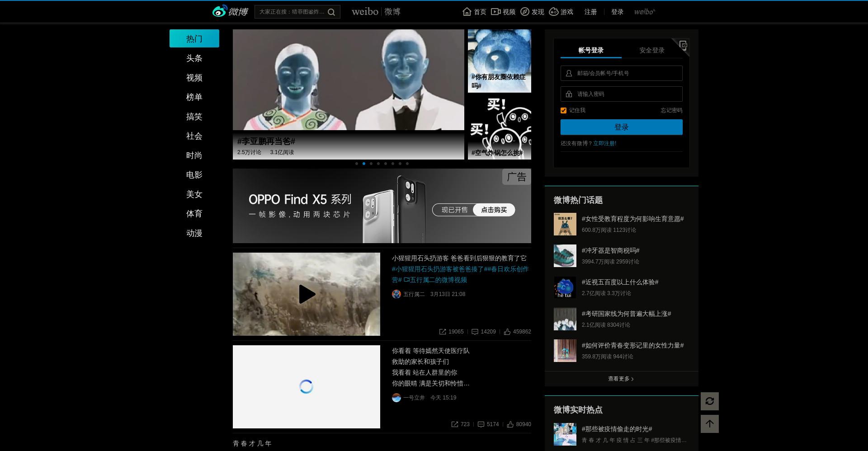Click the greyed weibo logo in top bar

click(x=645, y=12)
